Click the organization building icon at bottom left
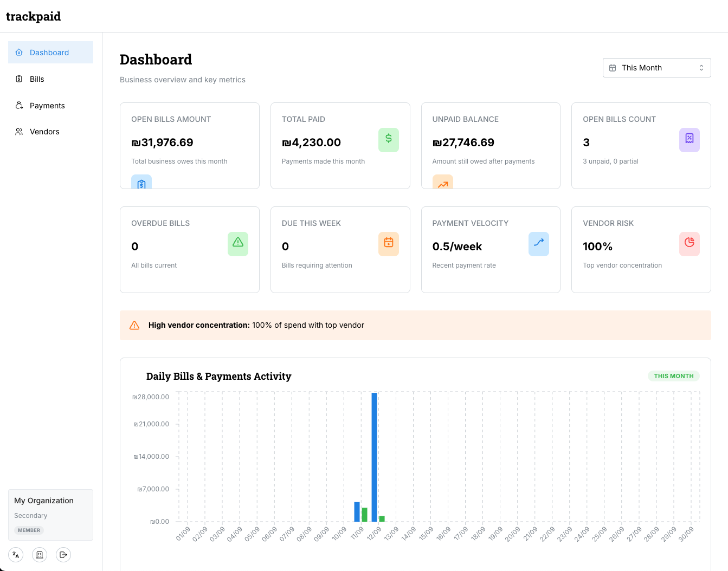Screen dimensions: 728x571 click(x=39, y=554)
